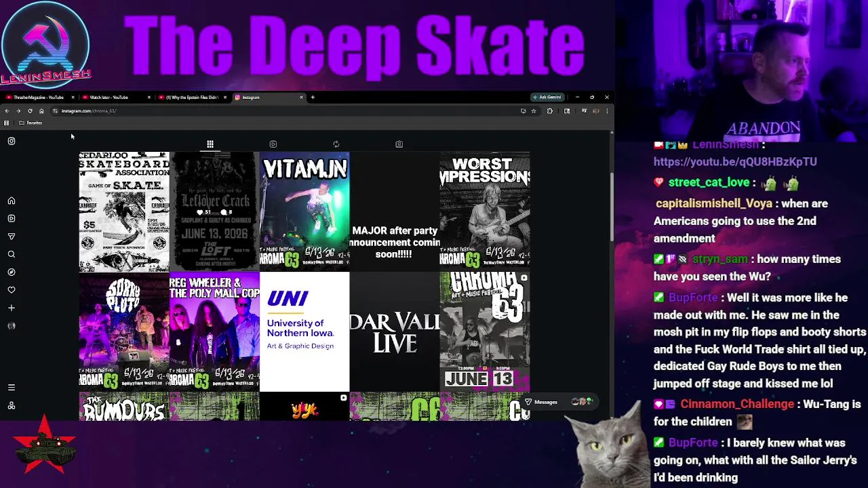
Task: Open the Favorites bookmarks folder
Action: pos(31,123)
